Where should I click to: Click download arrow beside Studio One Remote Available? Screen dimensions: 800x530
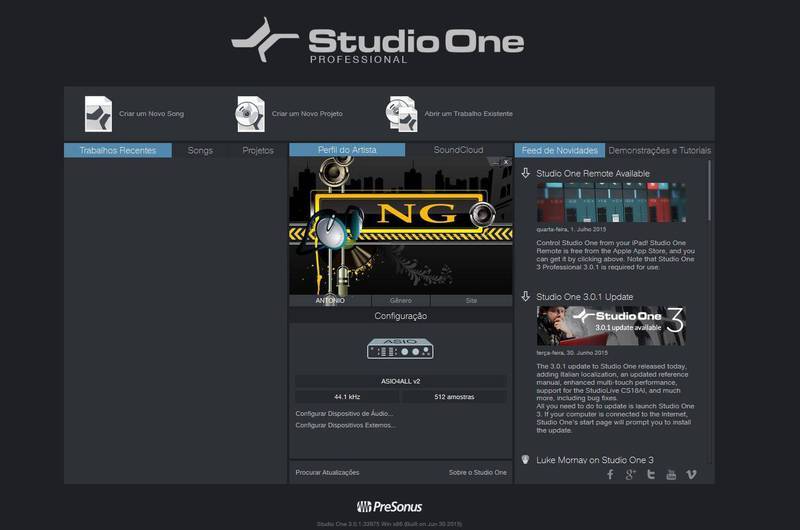526,173
